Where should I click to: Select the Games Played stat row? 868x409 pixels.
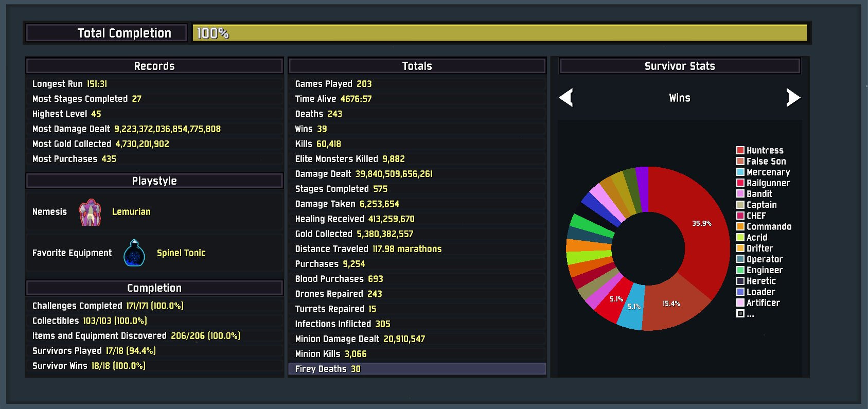[x=417, y=84]
